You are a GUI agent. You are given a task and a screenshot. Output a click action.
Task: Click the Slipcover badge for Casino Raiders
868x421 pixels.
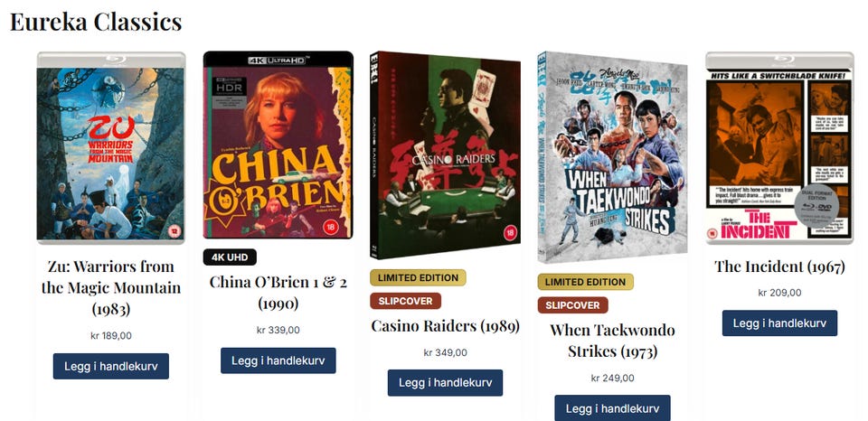pos(405,301)
